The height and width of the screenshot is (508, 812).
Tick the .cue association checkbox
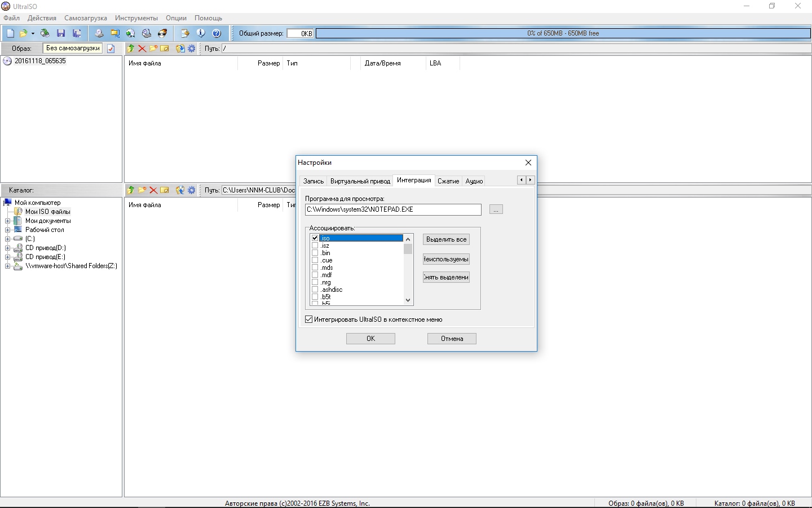[315, 260]
